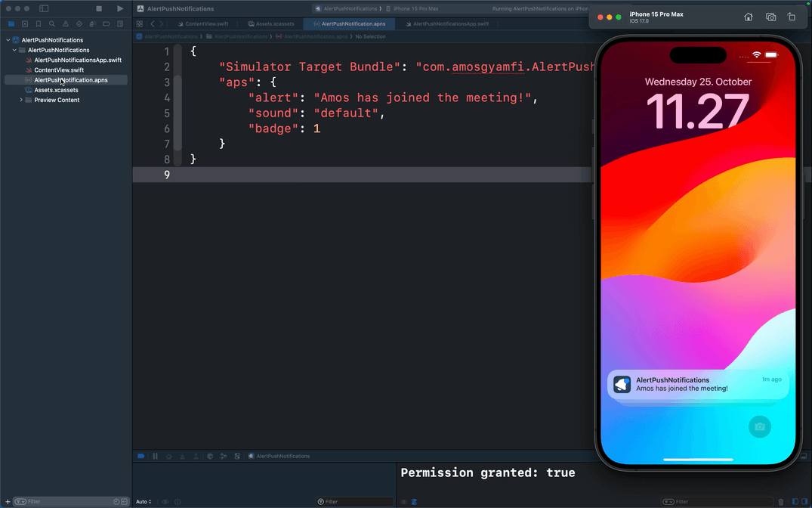812x508 pixels.
Task: Tap the camera button on lock screen
Action: pyautogui.click(x=760, y=426)
